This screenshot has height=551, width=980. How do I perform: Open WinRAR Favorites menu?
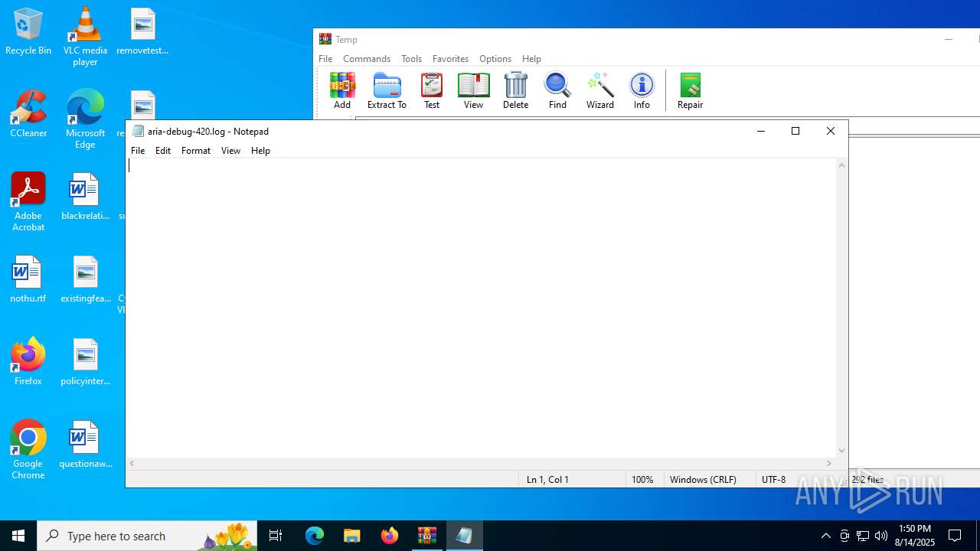click(x=450, y=59)
